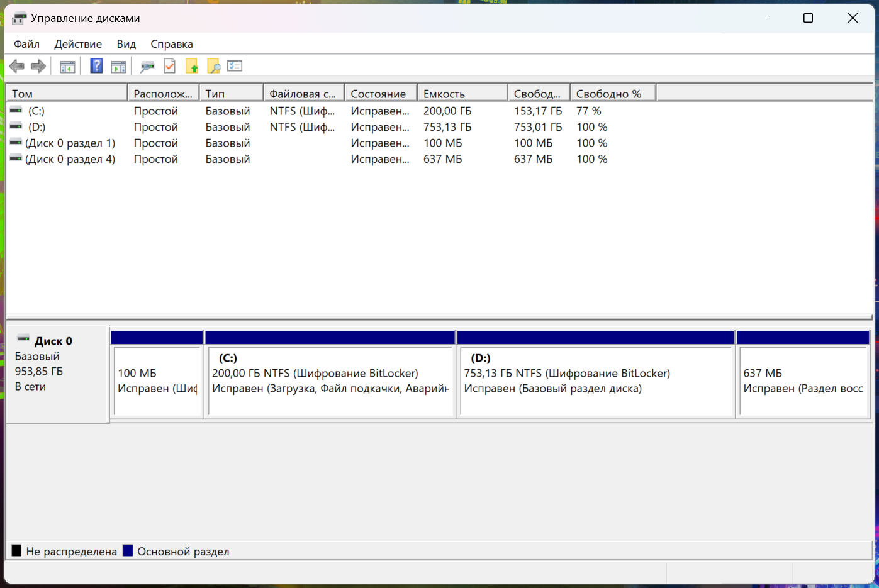Image resolution: width=879 pixels, height=588 pixels.
Task: Click the checklist settings toolbar icon
Action: click(x=235, y=66)
